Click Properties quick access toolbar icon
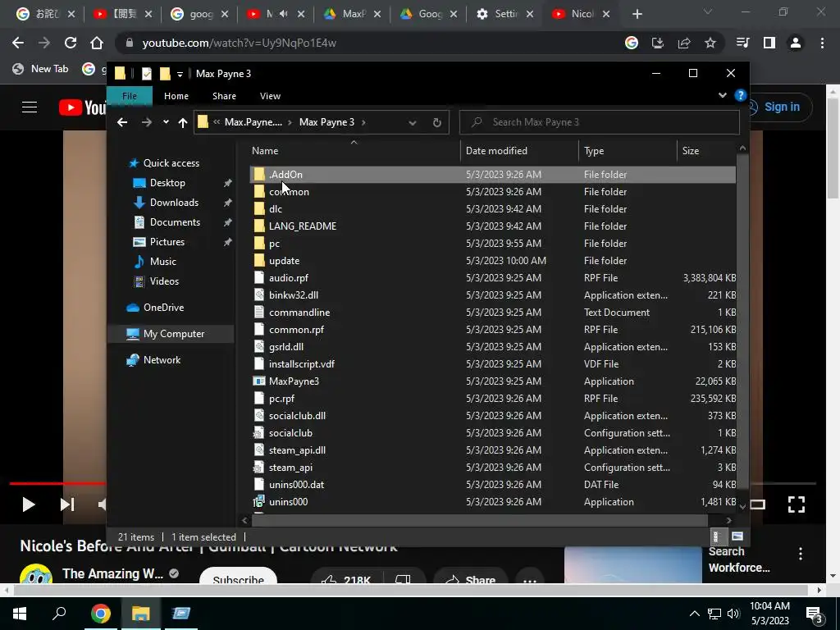This screenshot has width=840, height=630. point(146,74)
